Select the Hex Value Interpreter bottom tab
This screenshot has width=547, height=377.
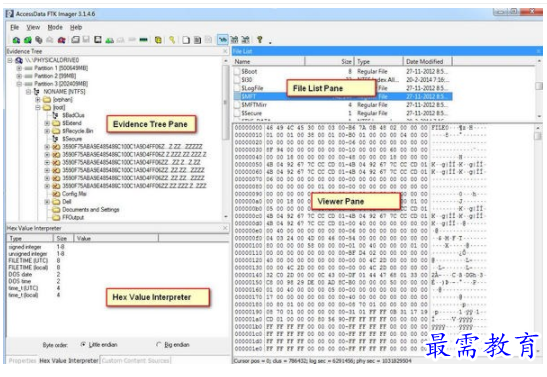tap(69, 360)
